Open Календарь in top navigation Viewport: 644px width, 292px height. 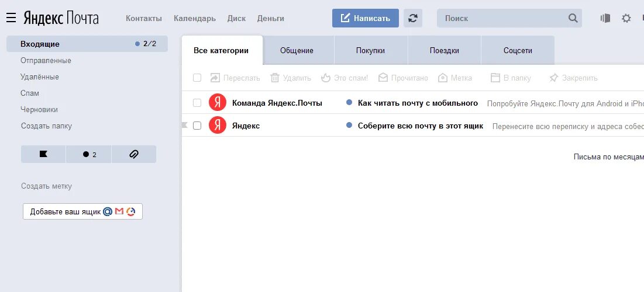tap(195, 19)
